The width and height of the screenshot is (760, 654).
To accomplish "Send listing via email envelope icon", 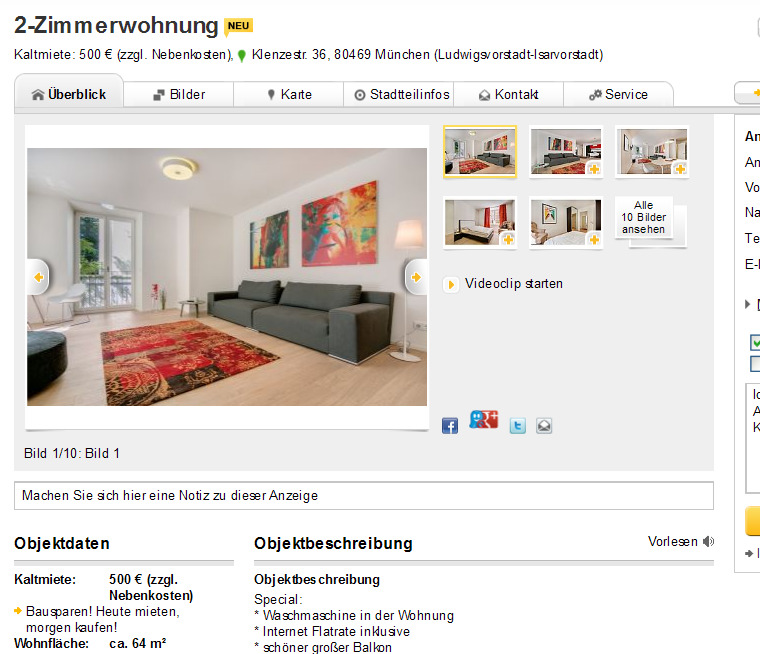I will tap(544, 426).
